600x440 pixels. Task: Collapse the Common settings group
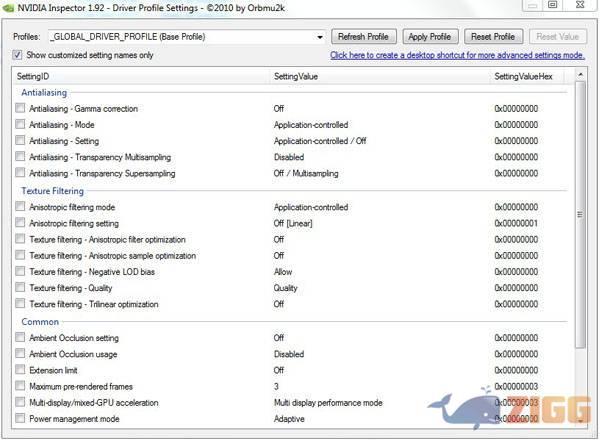40,321
